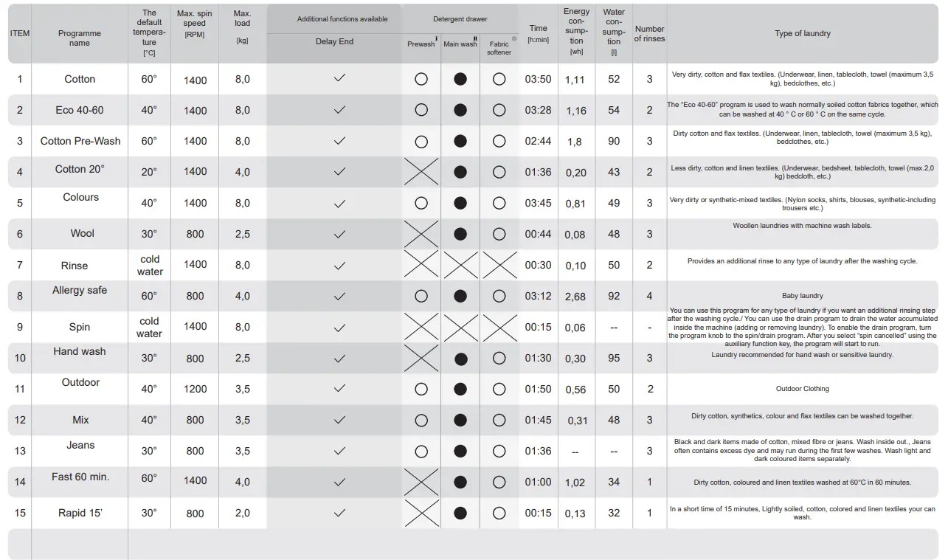The image size is (948, 560).
Task: Click the crossed-out prewash cell for Fast 60 min.
Action: pos(421,482)
